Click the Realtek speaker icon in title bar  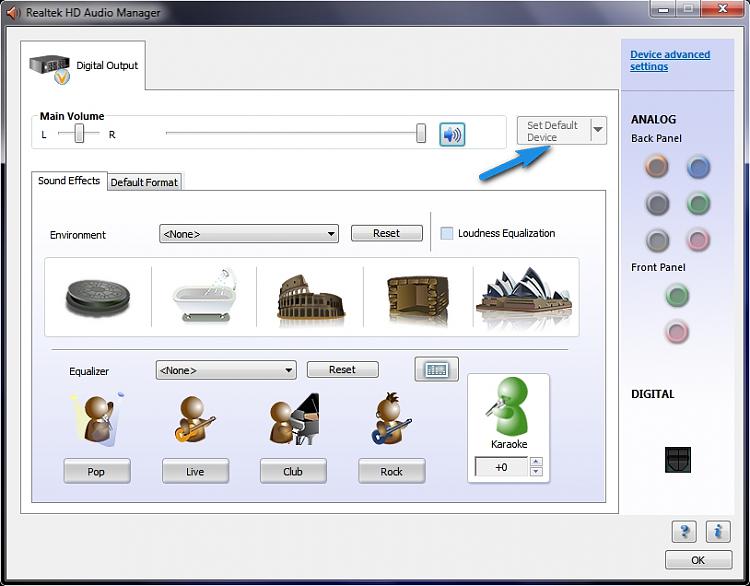tap(13, 12)
